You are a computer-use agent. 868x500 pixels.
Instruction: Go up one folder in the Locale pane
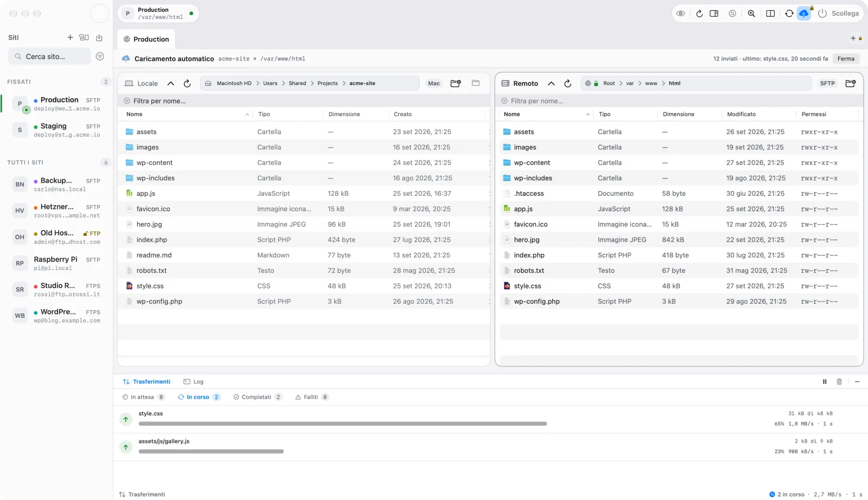(171, 84)
